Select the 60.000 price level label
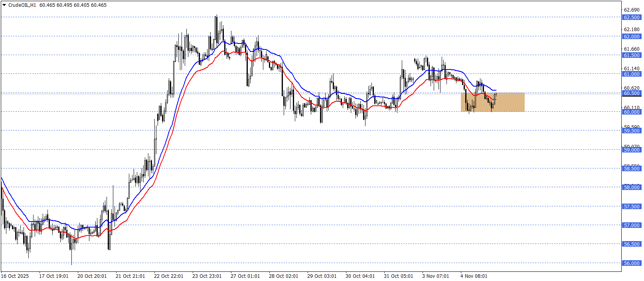Screen dimensions: 644x281 tap(631, 112)
